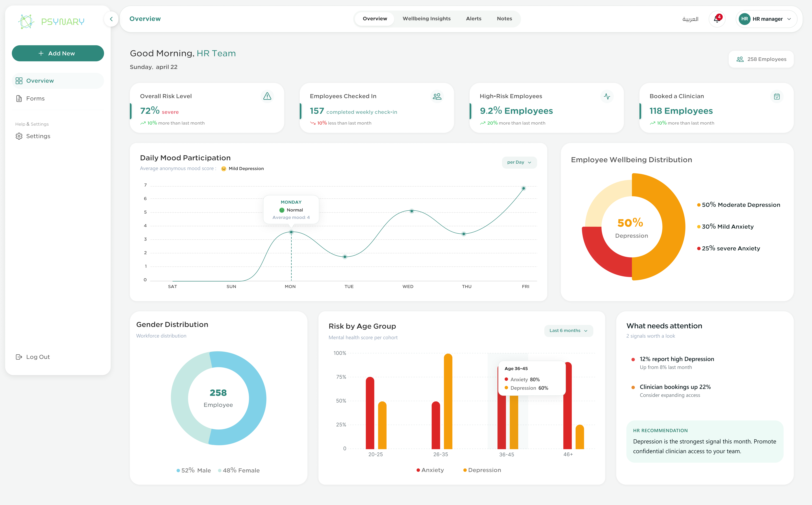The width and height of the screenshot is (812, 505).
Task: Click the downward trend arrow under 157 check-ins
Action: (x=313, y=123)
